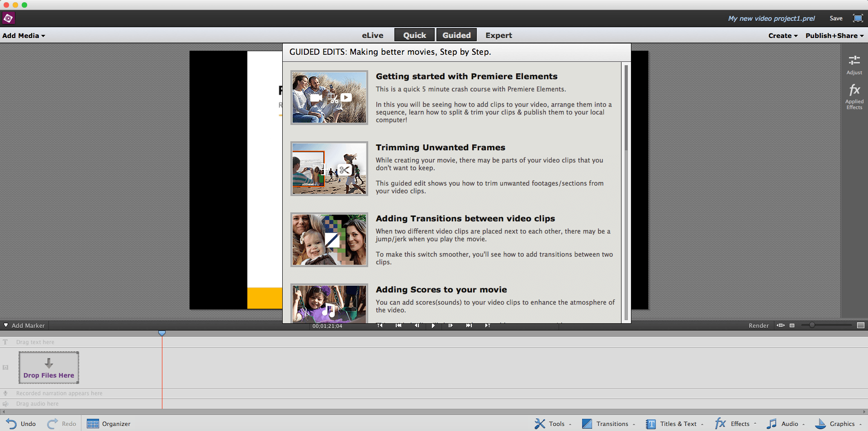
Task: Switch to the Guided view tab
Action: click(x=456, y=35)
